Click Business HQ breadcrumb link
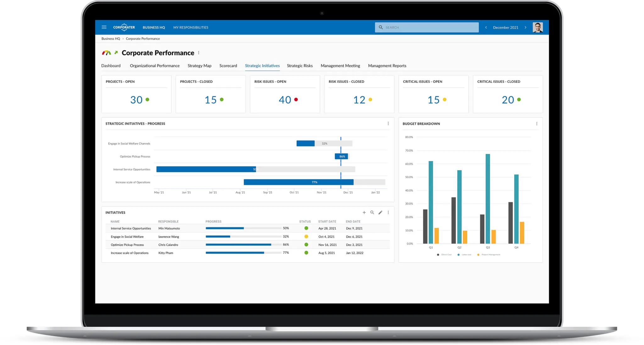 click(111, 39)
